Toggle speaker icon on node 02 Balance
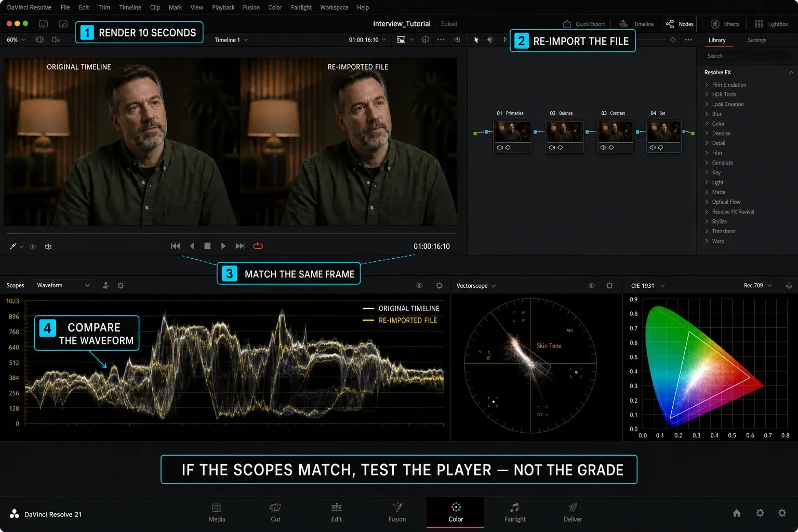This screenshot has height=532, width=798. [x=552, y=148]
